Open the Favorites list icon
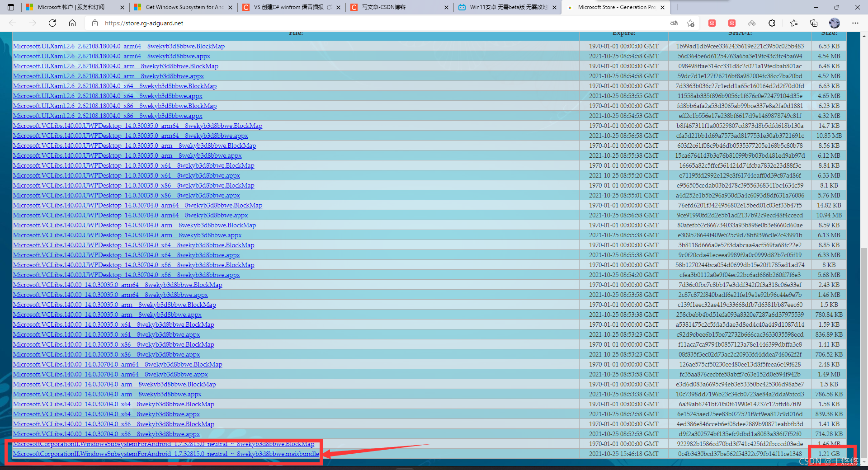This screenshot has width=868, height=470. tap(794, 23)
